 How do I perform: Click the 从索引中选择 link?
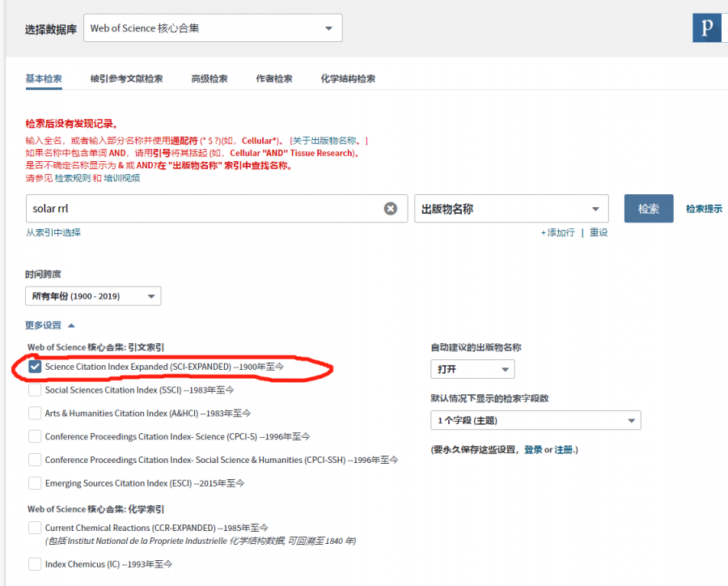click(x=53, y=232)
